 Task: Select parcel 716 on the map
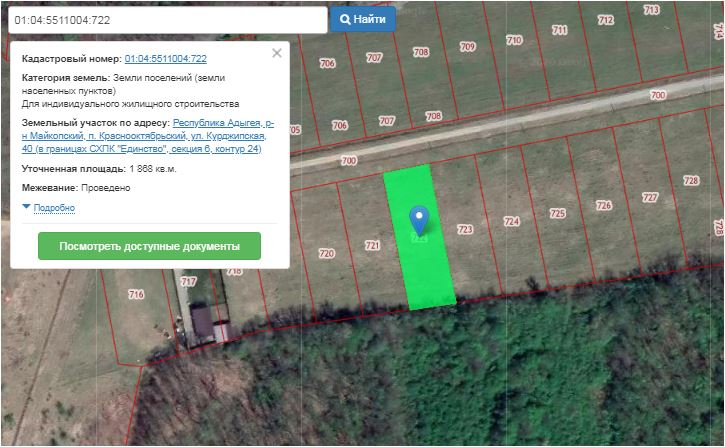136,294
